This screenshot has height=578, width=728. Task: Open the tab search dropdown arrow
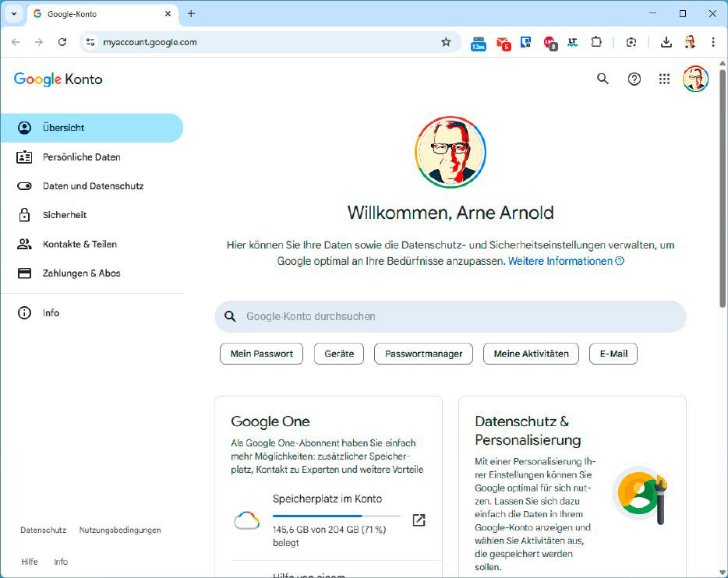[14, 13]
